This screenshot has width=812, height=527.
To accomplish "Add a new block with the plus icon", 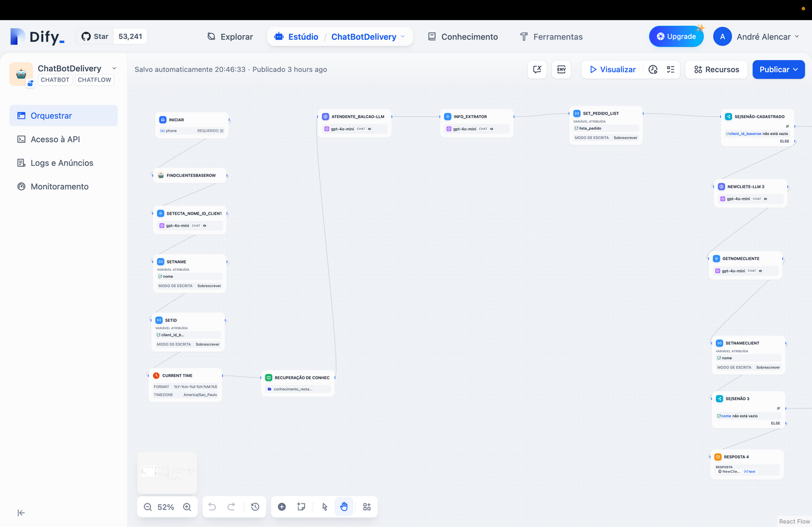I will click(x=282, y=507).
